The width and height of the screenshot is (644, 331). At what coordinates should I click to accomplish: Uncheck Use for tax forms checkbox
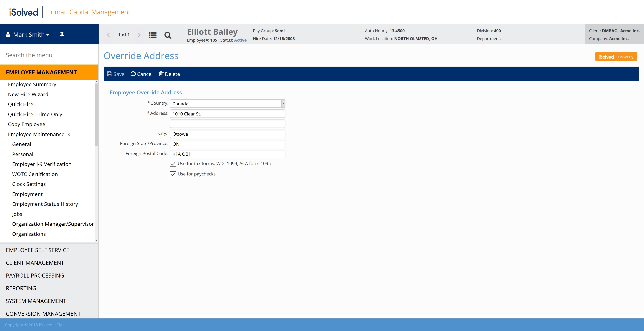tap(173, 164)
